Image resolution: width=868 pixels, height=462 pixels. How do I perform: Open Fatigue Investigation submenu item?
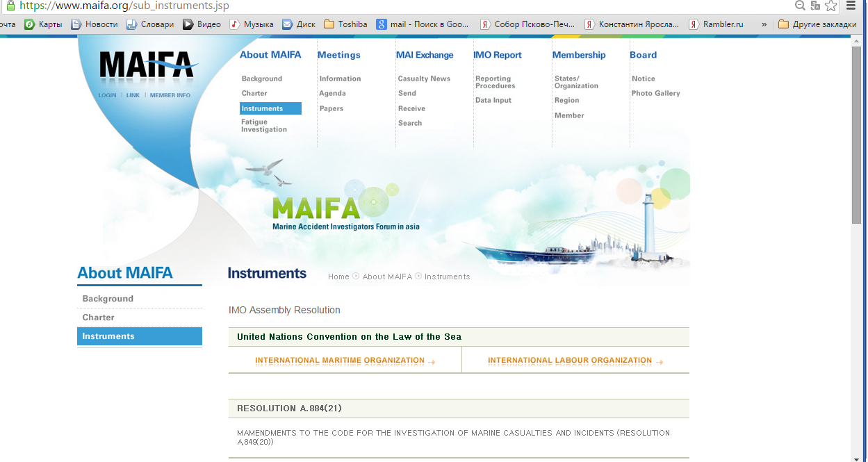(x=264, y=126)
